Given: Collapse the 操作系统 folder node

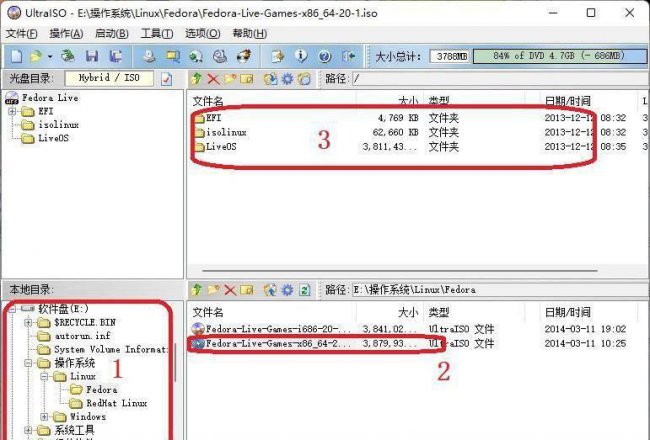Looking at the screenshot, I should (28, 363).
